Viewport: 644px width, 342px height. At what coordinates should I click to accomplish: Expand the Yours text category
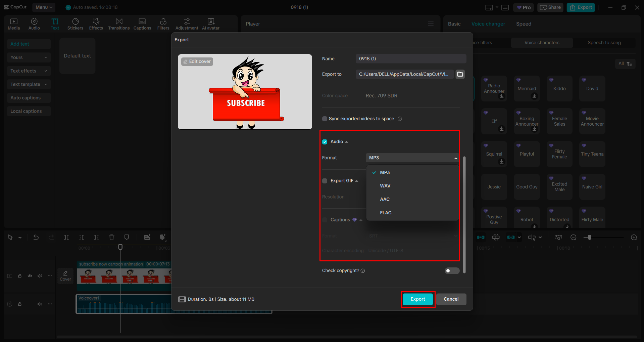pyautogui.click(x=29, y=57)
